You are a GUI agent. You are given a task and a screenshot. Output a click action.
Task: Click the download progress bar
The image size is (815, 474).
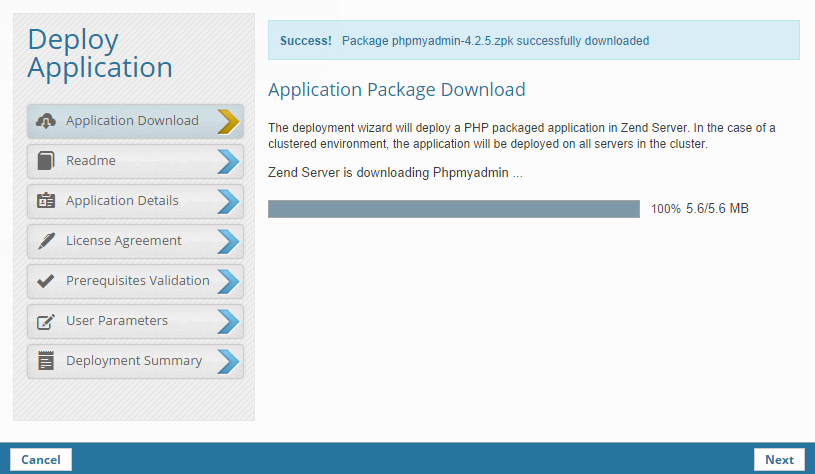tap(453, 209)
